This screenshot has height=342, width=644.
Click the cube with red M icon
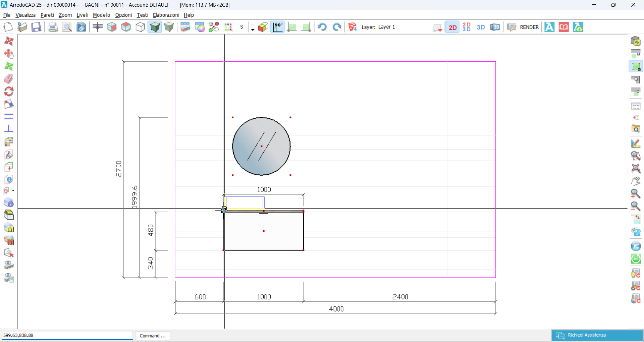tap(9, 240)
